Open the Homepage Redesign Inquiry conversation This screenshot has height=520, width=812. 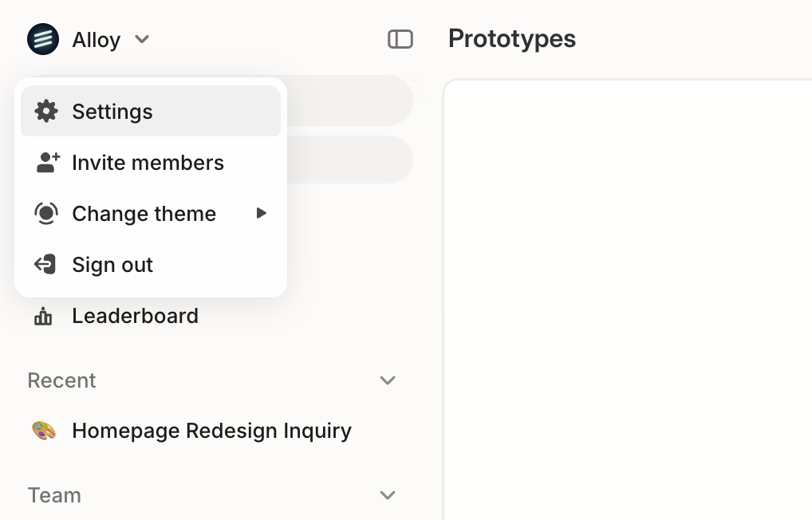tap(211, 430)
